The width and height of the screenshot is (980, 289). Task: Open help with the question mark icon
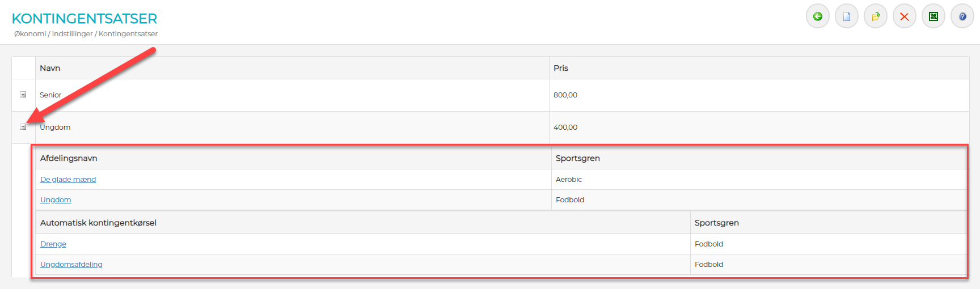click(x=962, y=16)
